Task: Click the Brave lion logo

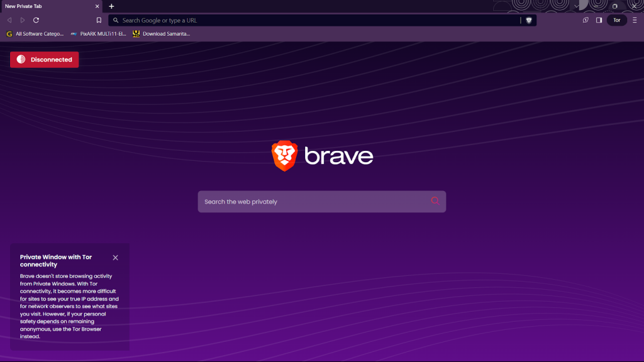Action: [x=284, y=156]
